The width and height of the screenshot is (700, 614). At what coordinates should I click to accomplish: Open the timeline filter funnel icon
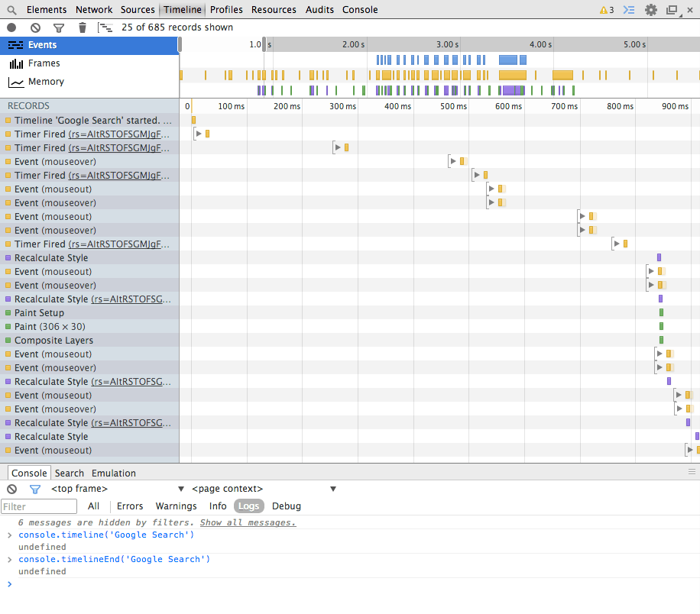pos(58,27)
